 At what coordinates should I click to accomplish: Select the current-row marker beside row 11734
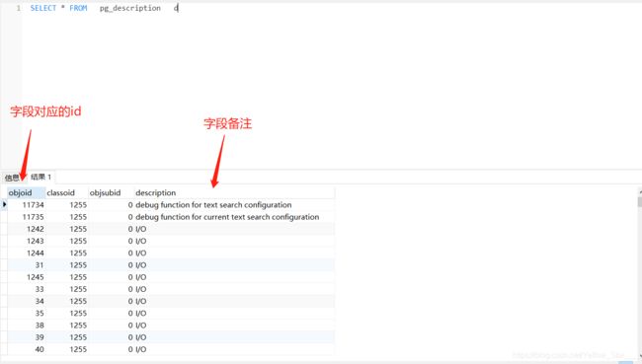coord(4,204)
